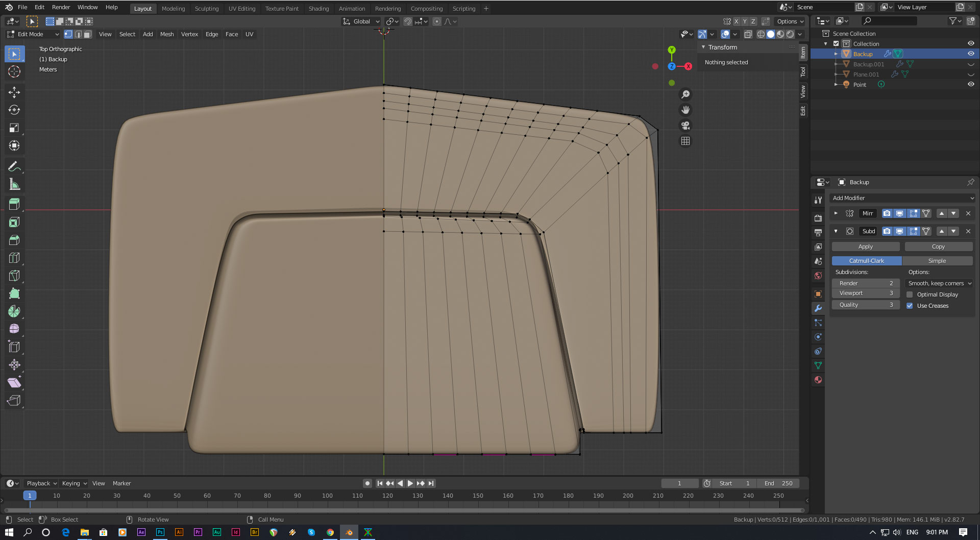Viewport: 980px width, 540px height.
Task: Select the Rotate tool
Action: pyautogui.click(x=14, y=110)
